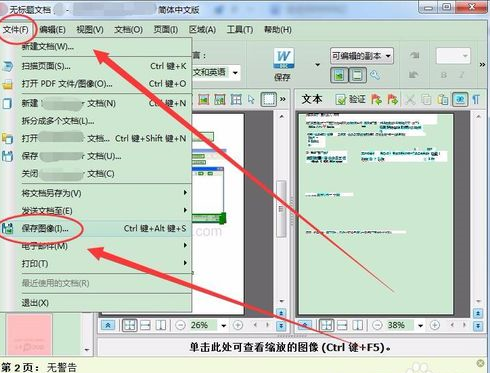This screenshot has width=490, height=373.
Task: Open the dropdown arrow beside the 保存 button
Action: click(317, 64)
